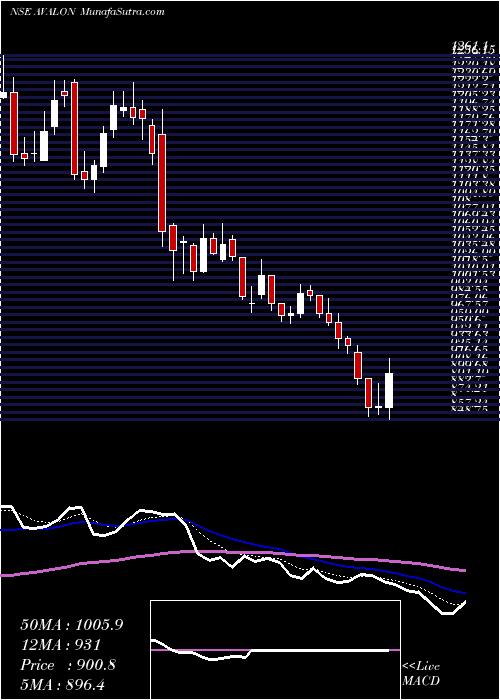
Task: Click the 5MA : 896.4 label
Action: click(63, 684)
